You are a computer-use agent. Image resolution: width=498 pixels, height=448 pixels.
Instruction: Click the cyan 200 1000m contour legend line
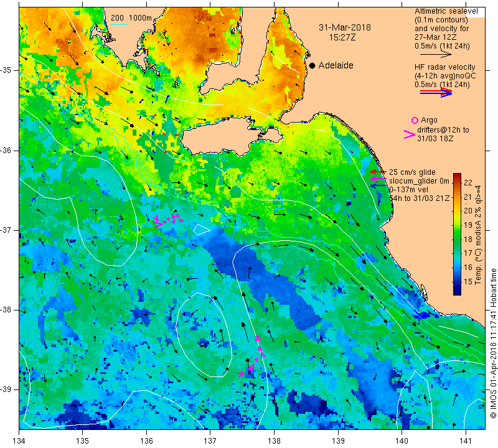[x=120, y=24]
